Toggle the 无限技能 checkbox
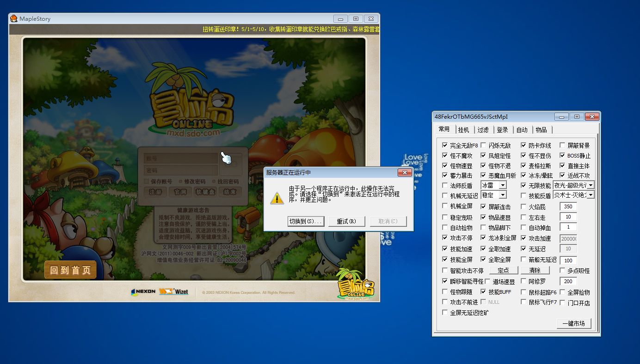 tap(524, 186)
